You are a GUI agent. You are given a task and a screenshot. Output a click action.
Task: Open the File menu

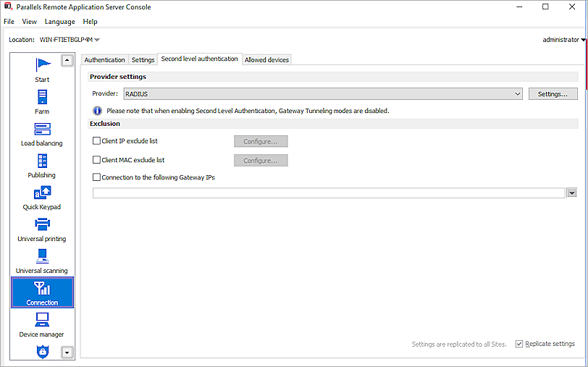tap(9, 22)
